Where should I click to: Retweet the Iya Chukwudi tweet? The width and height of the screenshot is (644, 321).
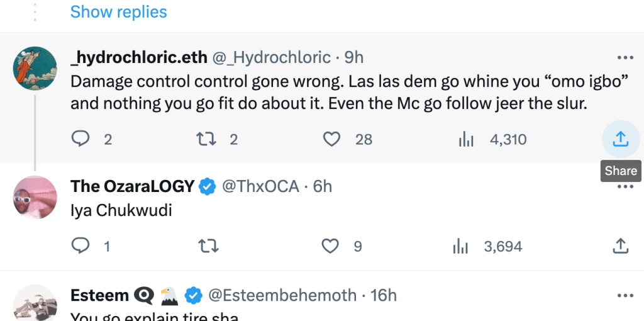208,246
